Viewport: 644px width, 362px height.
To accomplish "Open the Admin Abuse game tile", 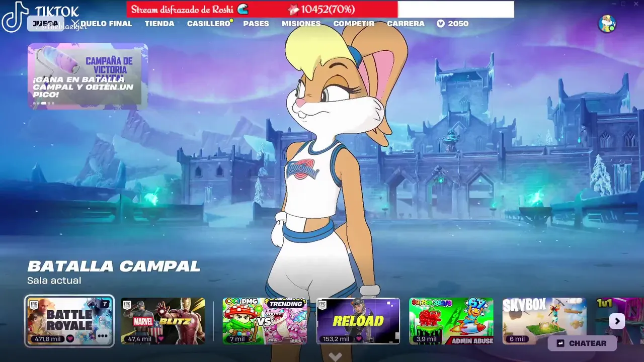I will [451, 321].
